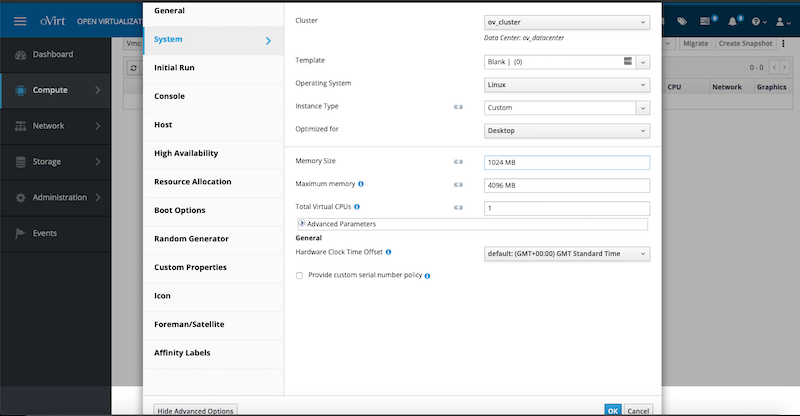
Task: Click the tasks list icon in header
Action: pos(705,21)
